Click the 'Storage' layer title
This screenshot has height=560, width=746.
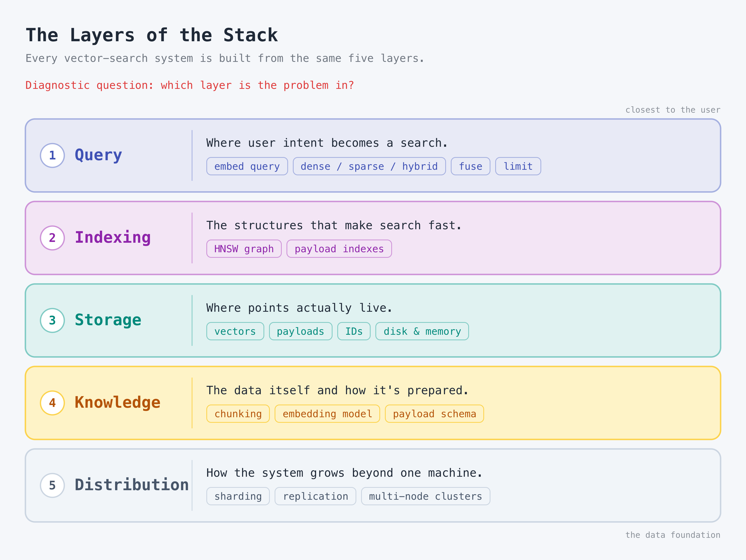tap(108, 320)
